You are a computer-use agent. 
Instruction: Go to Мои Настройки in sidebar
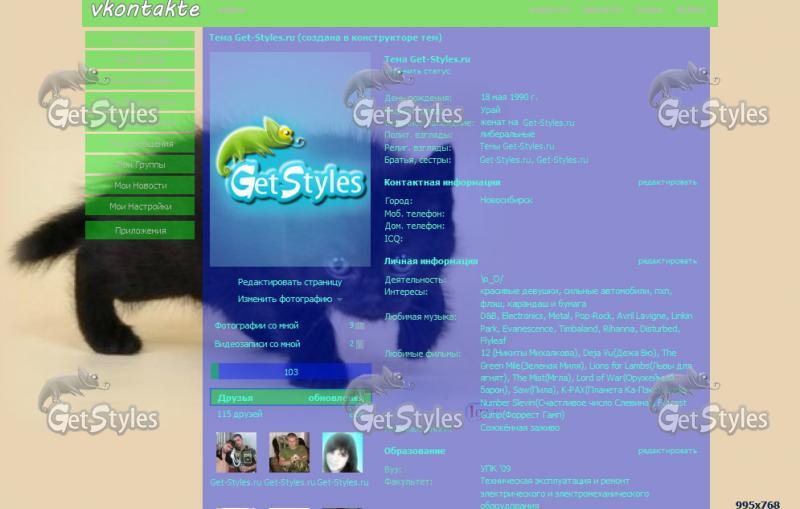pos(140,207)
